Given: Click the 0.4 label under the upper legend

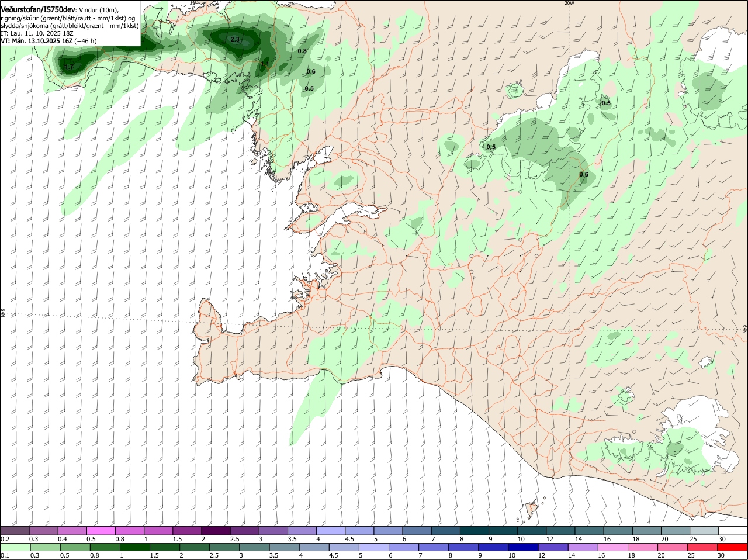Looking at the screenshot, I should click(x=62, y=539).
